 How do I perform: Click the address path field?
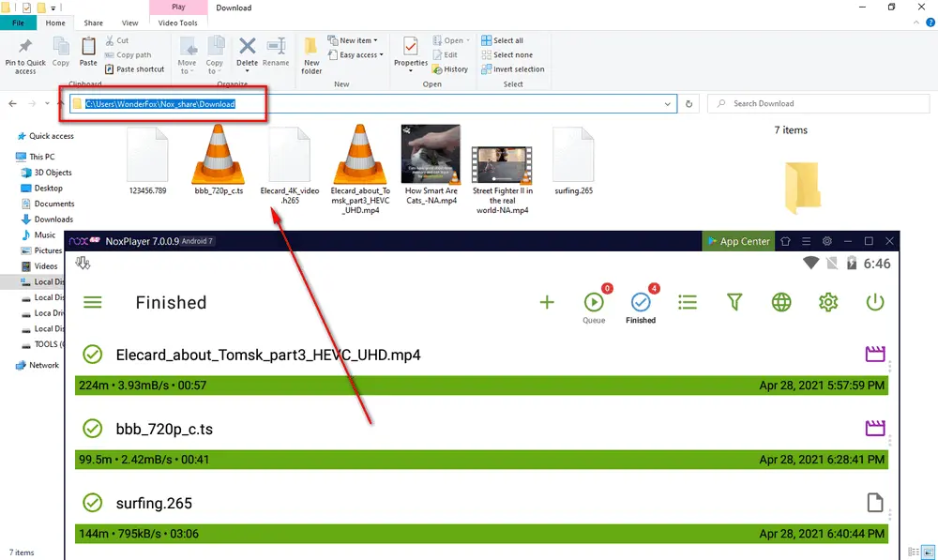point(373,103)
